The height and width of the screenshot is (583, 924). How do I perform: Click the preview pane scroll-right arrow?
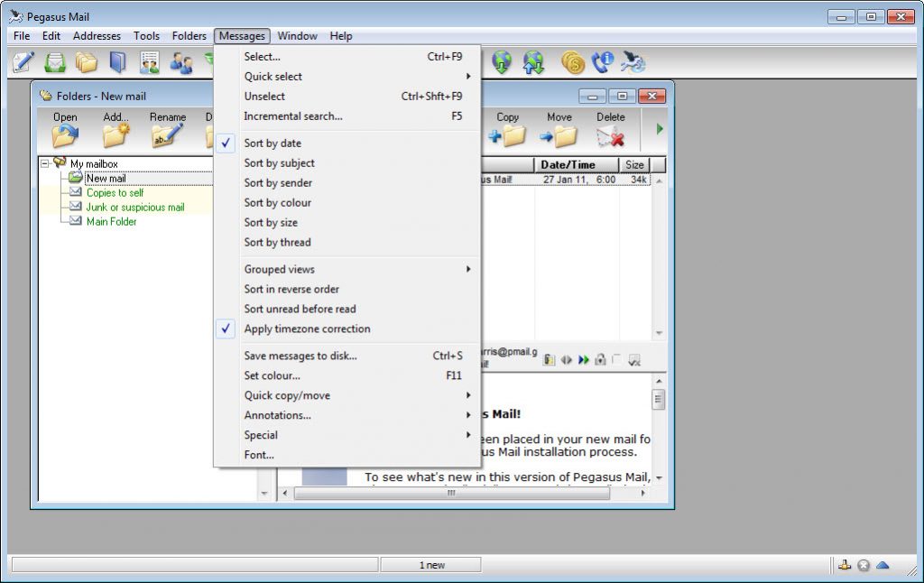click(642, 493)
